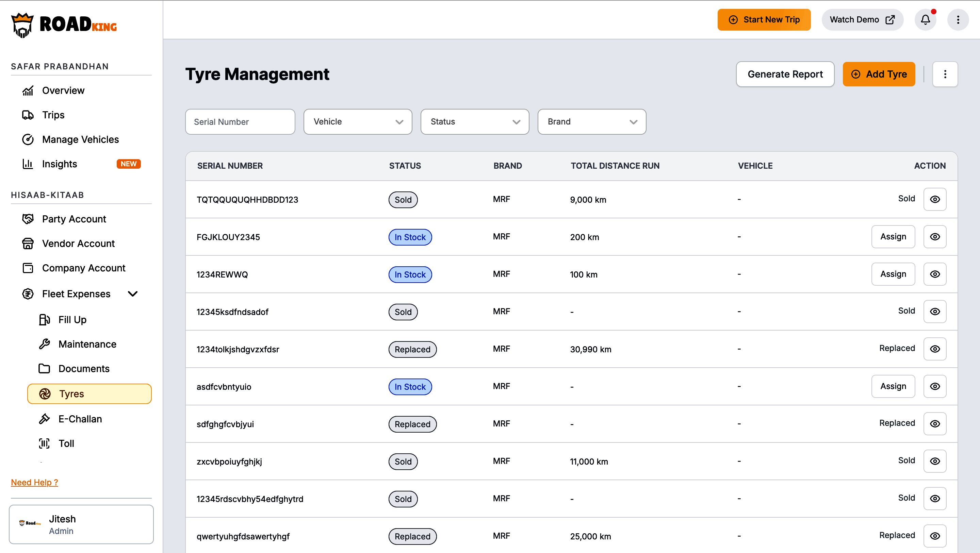980x553 pixels.
Task: Click the E-Challan gavel icon
Action: pos(44,419)
